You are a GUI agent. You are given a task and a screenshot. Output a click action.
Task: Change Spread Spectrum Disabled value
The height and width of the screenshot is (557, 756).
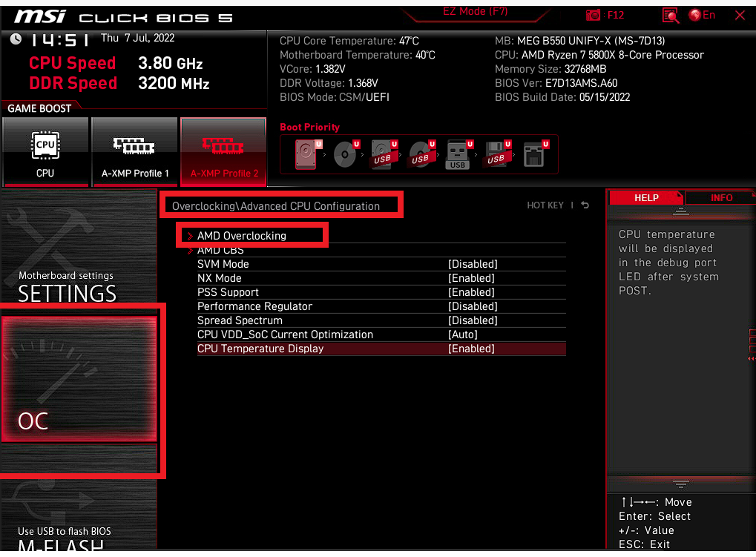473,320
